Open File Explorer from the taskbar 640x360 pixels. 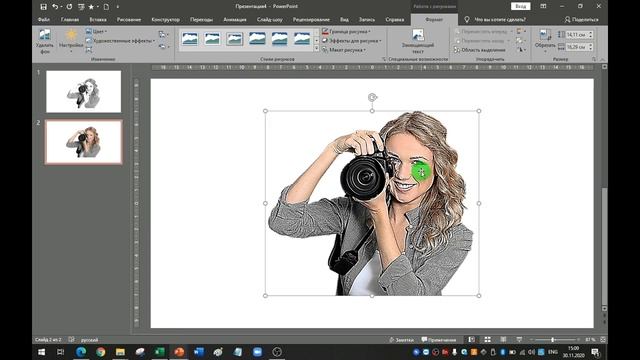[x=120, y=352]
